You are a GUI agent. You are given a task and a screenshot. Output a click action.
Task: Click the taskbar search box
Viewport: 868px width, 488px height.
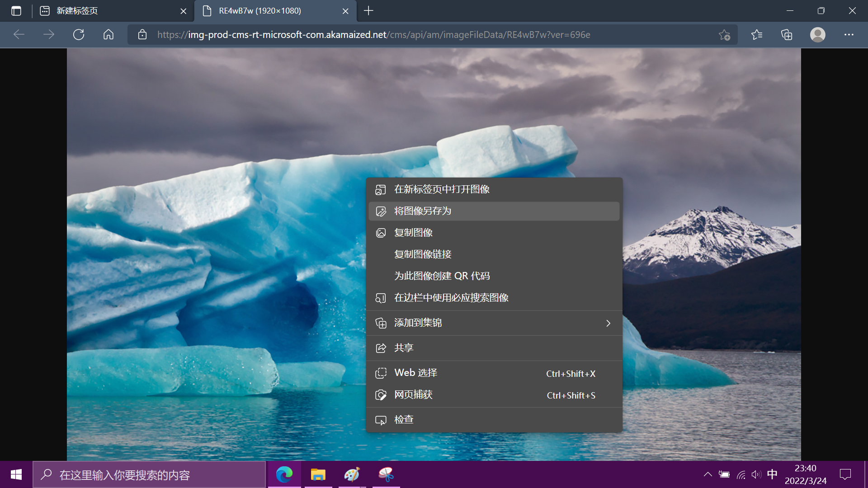click(149, 475)
